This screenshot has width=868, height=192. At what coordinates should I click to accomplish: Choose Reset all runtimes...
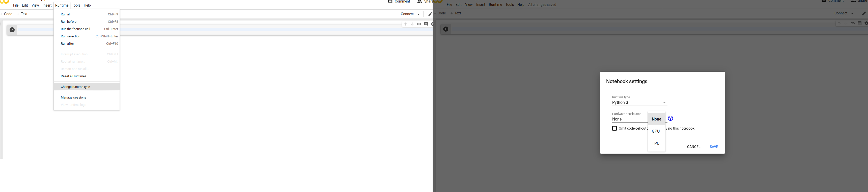[x=87, y=77]
